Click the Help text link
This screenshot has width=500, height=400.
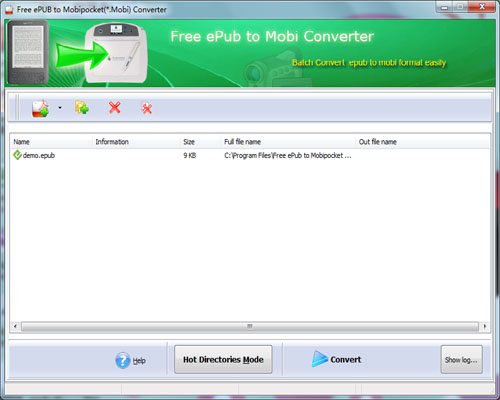tap(139, 361)
